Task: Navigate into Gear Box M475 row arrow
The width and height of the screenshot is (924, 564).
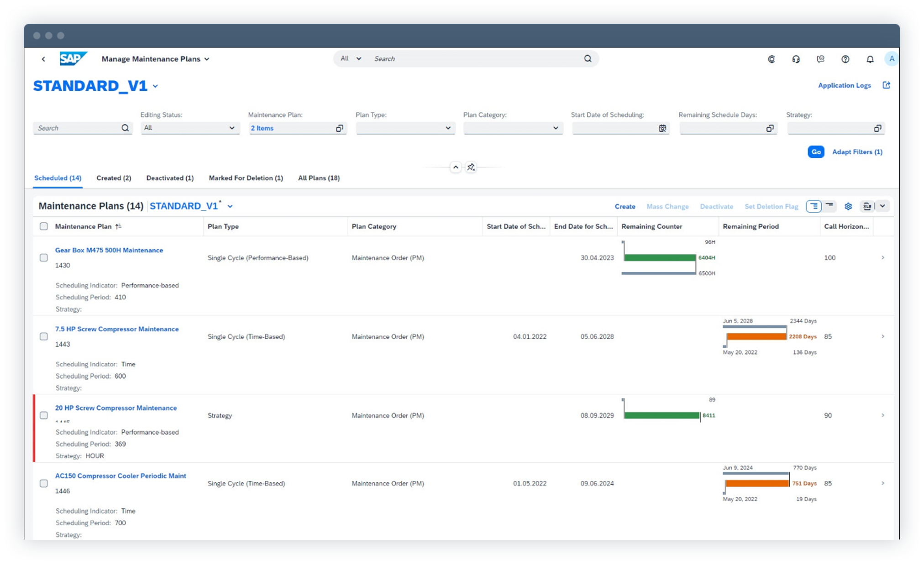Action: click(x=882, y=258)
